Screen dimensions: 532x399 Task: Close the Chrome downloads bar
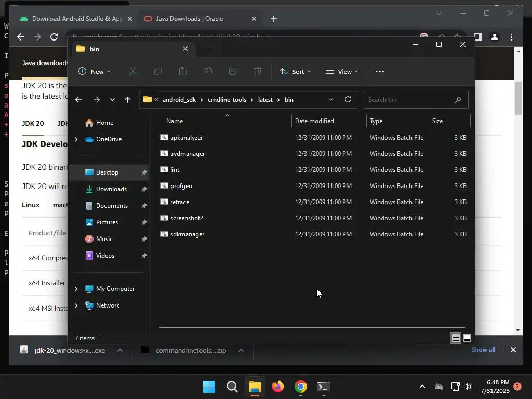pyautogui.click(x=513, y=350)
